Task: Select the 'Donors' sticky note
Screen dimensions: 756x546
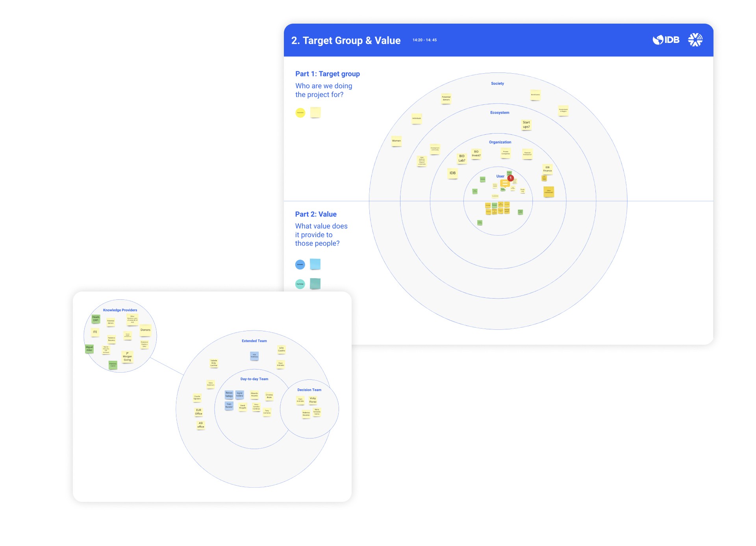Action: point(145,330)
